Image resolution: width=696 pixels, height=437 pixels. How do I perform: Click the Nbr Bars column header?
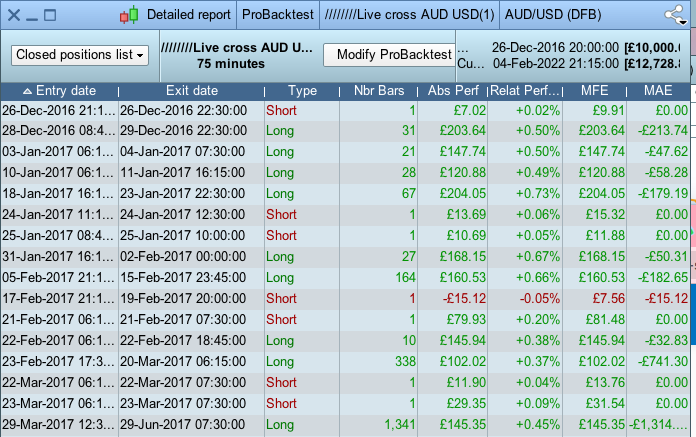pyautogui.click(x=379, y=91)
